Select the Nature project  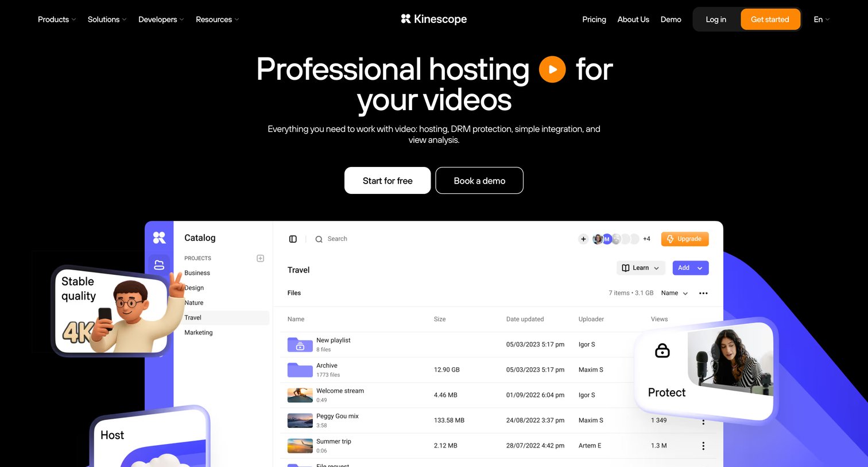click(x=194, y=303)
